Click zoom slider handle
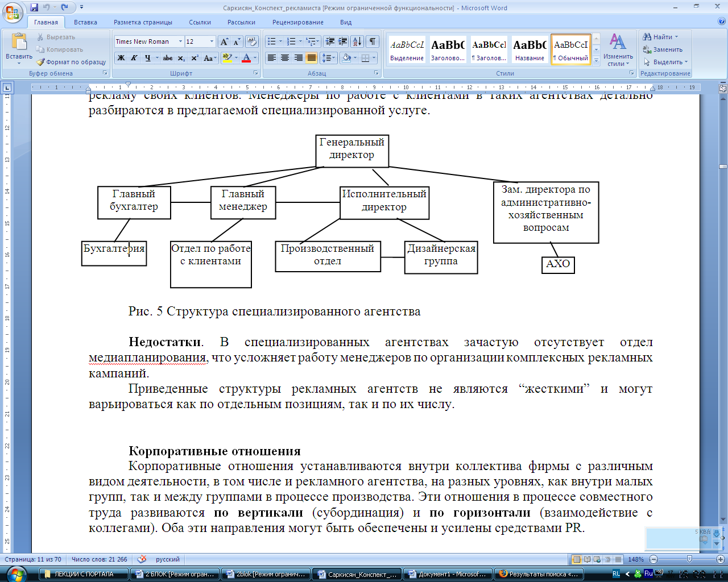728x582 pixels. [690, 559]
